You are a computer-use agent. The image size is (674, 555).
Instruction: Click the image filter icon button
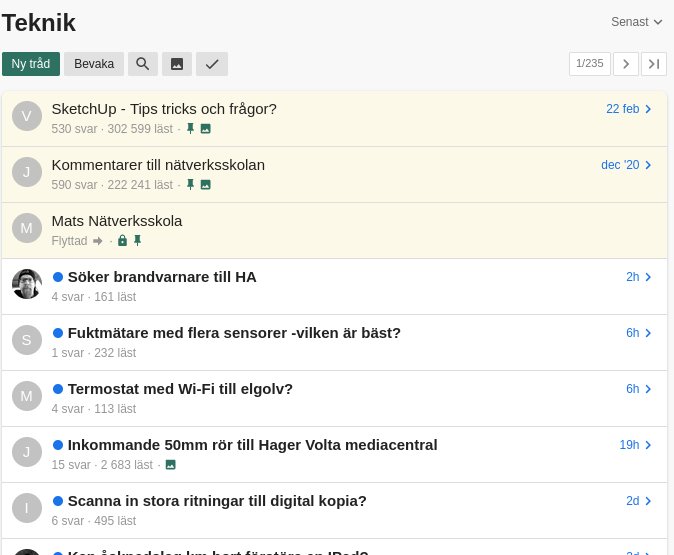click(x=177, y=64)
